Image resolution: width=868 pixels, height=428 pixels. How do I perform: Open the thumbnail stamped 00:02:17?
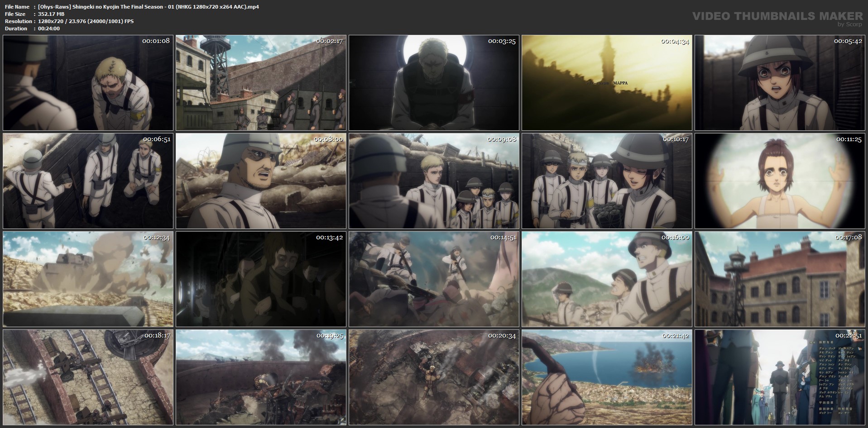pos(261,83)
